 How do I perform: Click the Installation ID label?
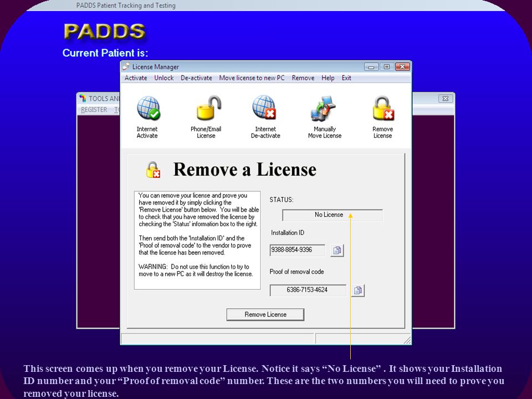point(288,233)
